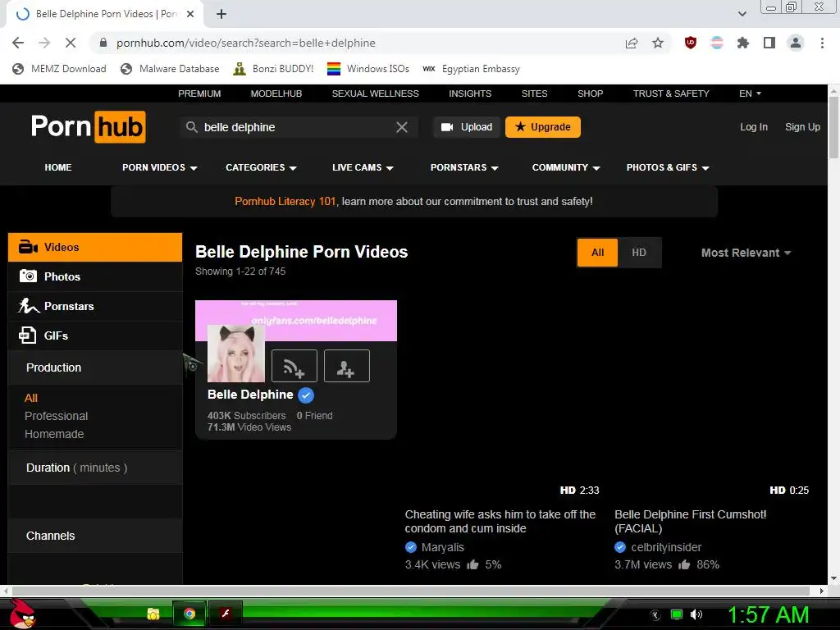Select the All production filter
This screenshot has width=840, height=630.
pos(31,398)
